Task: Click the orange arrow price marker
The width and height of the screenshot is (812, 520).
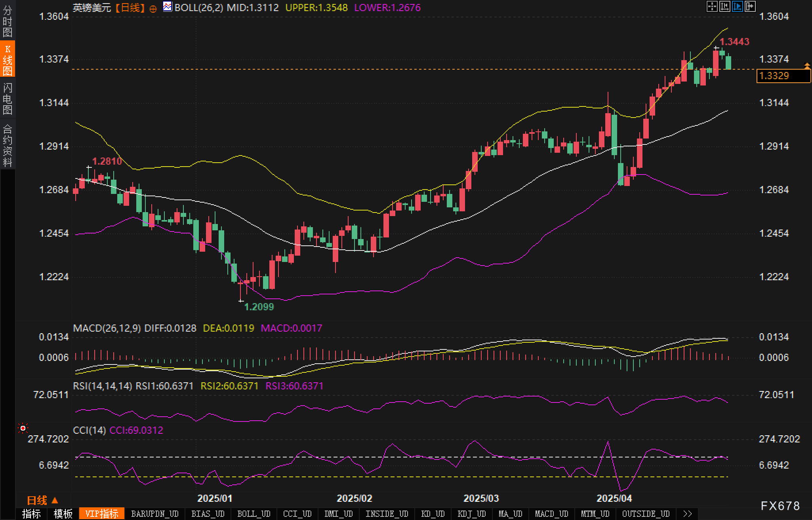Action: coord(807,65)
